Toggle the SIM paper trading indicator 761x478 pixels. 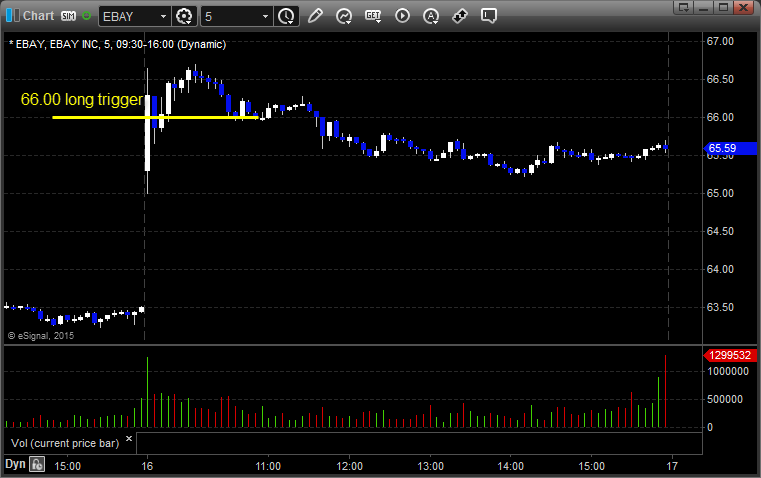(68, 16)
